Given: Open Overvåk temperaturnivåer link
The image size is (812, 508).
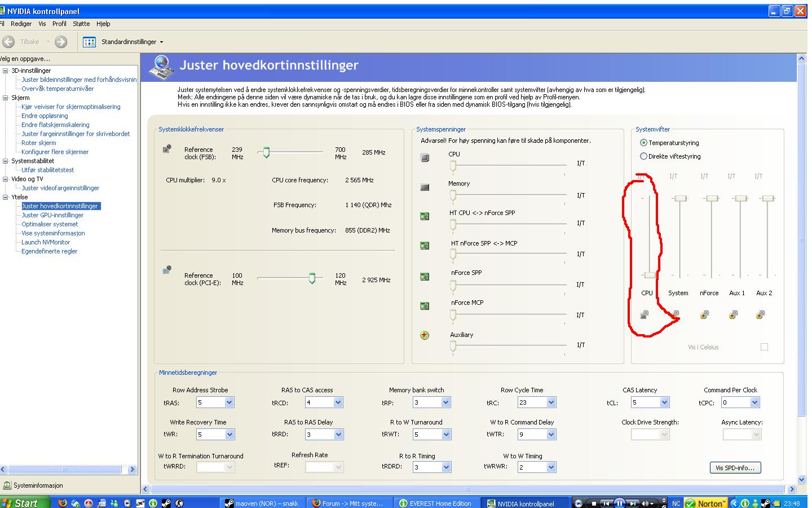Looking at the screenshot, I should point(58,89).
